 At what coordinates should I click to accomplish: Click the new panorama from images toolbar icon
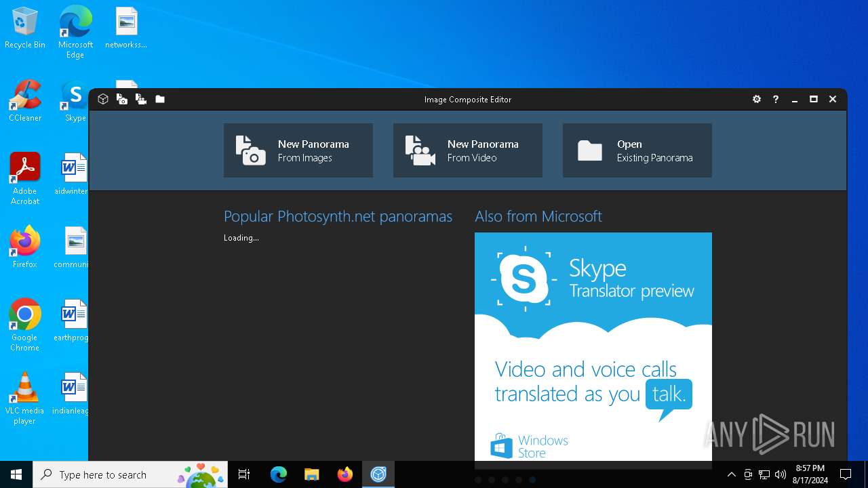click(122, 99)
